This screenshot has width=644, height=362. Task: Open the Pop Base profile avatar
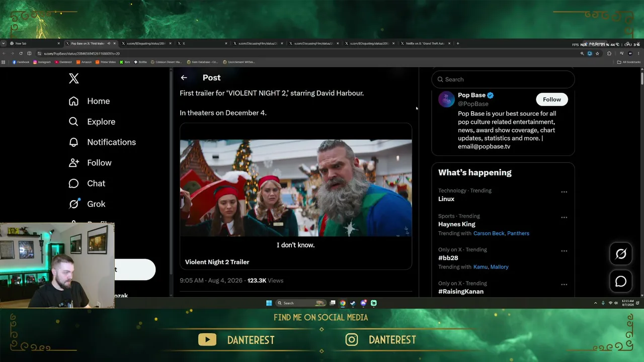click(x=446, y=100)
